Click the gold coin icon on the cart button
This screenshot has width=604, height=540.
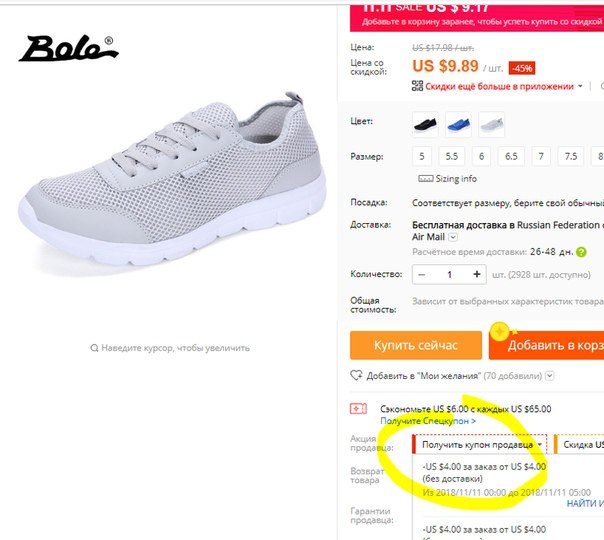500,332
